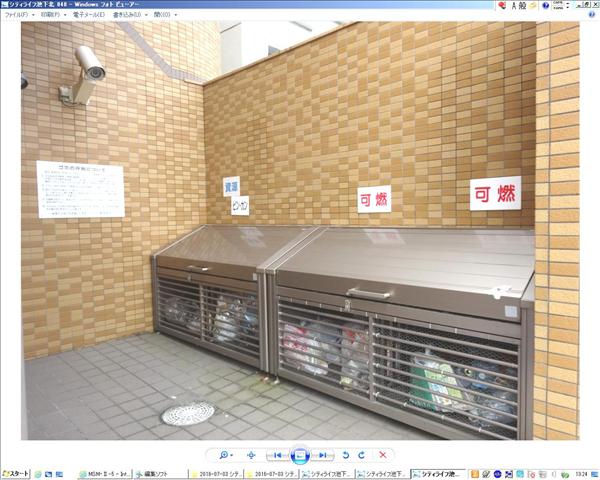Rotate the photo counterclockwise
The image size is (600, 480).
click(x=346, y=455)
